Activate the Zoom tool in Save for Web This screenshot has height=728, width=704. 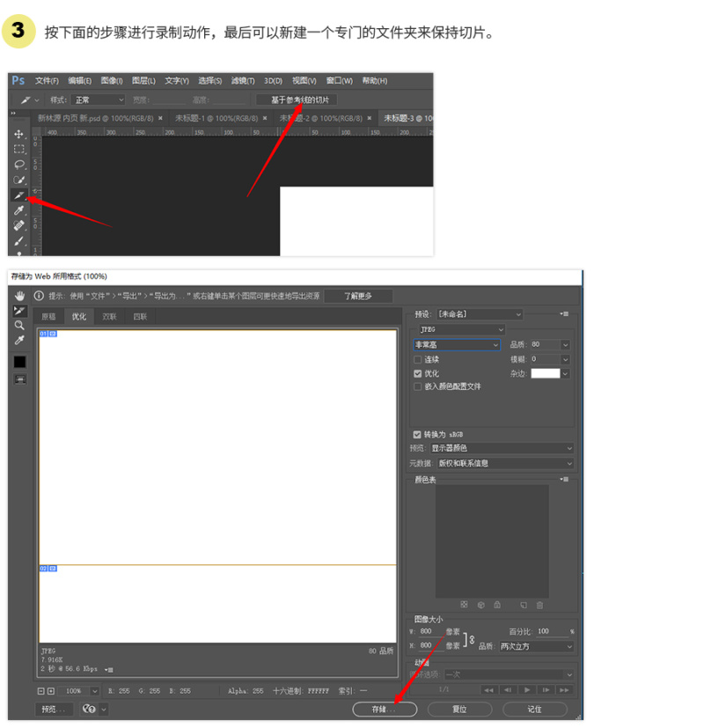click(19, 325)
